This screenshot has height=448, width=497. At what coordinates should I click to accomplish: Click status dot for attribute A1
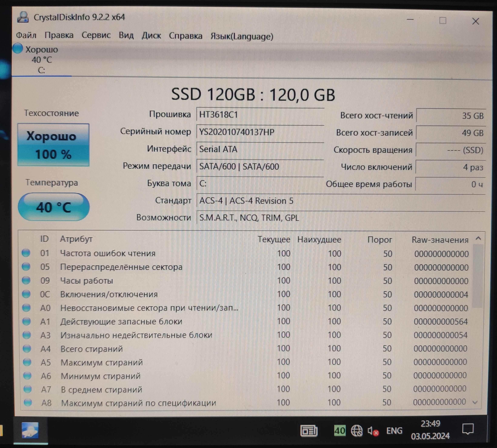point(27,321)
